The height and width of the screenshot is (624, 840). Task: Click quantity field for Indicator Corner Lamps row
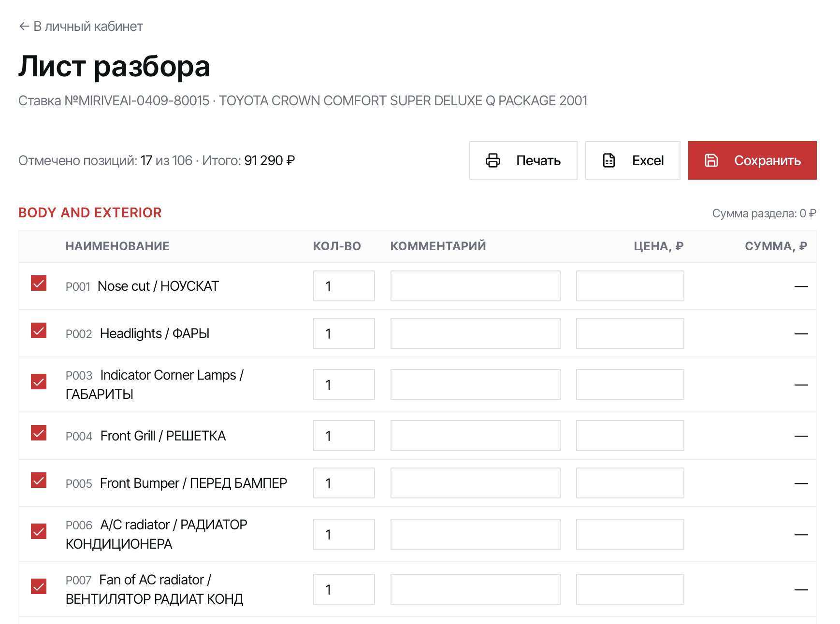point(344,384)
